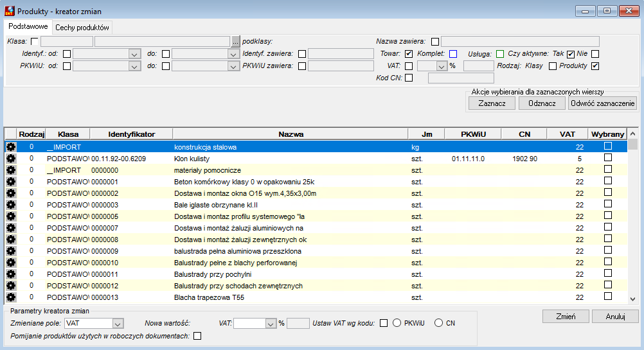Select the 1902 90 CN cell
The width and height of the screenshot is (644, 350).
524,159
